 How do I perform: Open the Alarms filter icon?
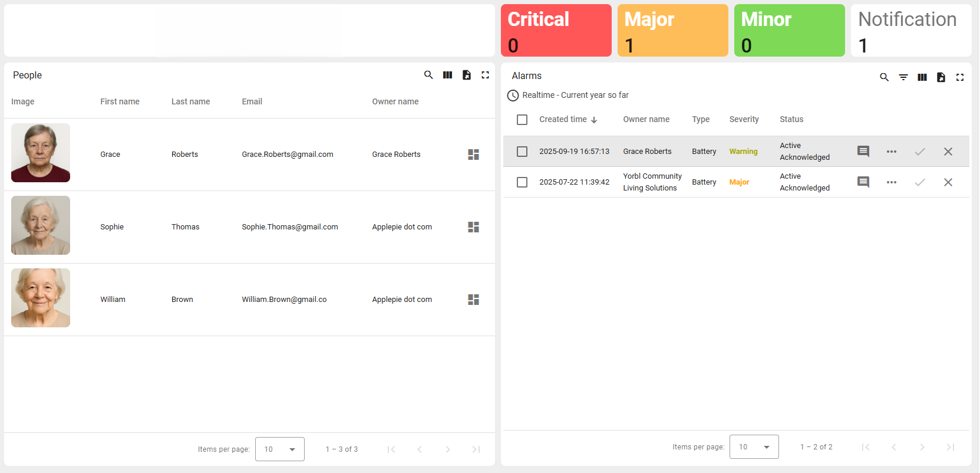point(903,77)
